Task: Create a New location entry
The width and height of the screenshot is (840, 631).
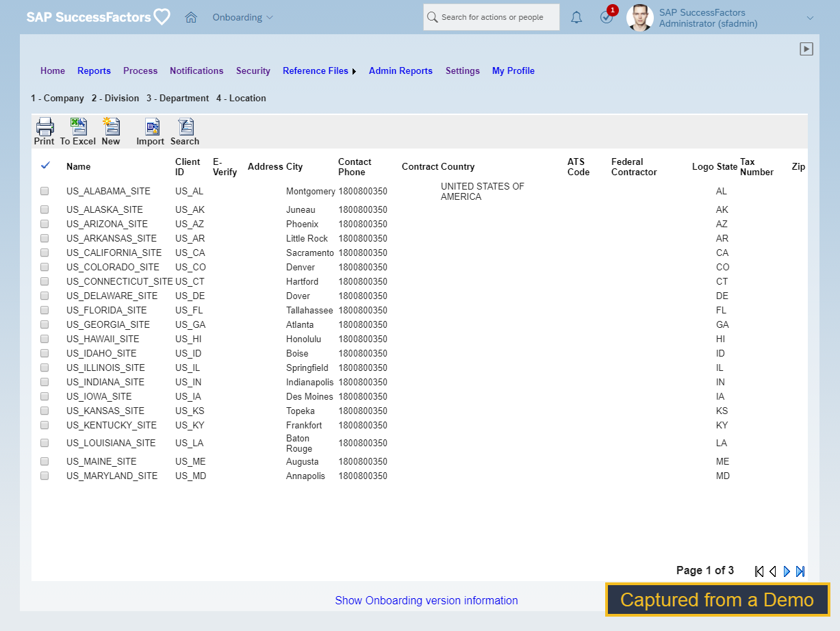Action: click(110, 131)
